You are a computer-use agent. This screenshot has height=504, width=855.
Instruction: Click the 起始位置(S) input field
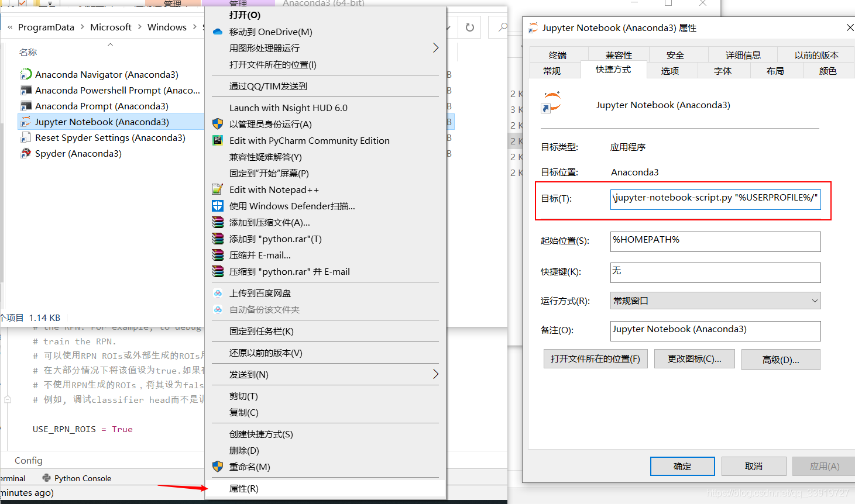click(715, 241)
